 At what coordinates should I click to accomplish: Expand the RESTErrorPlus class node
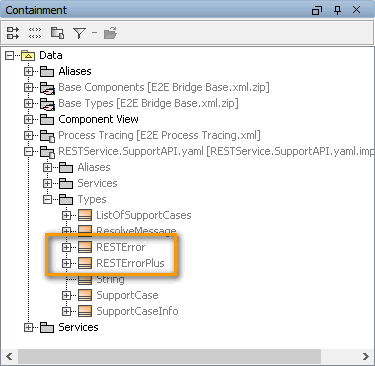click(66, 263)
